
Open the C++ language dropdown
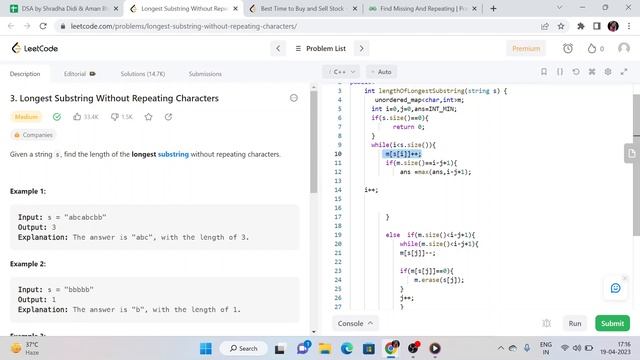[x=341, y=72]
